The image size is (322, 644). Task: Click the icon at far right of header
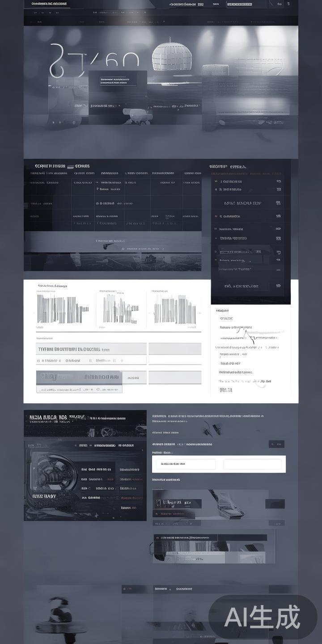(x=280, y=4)
